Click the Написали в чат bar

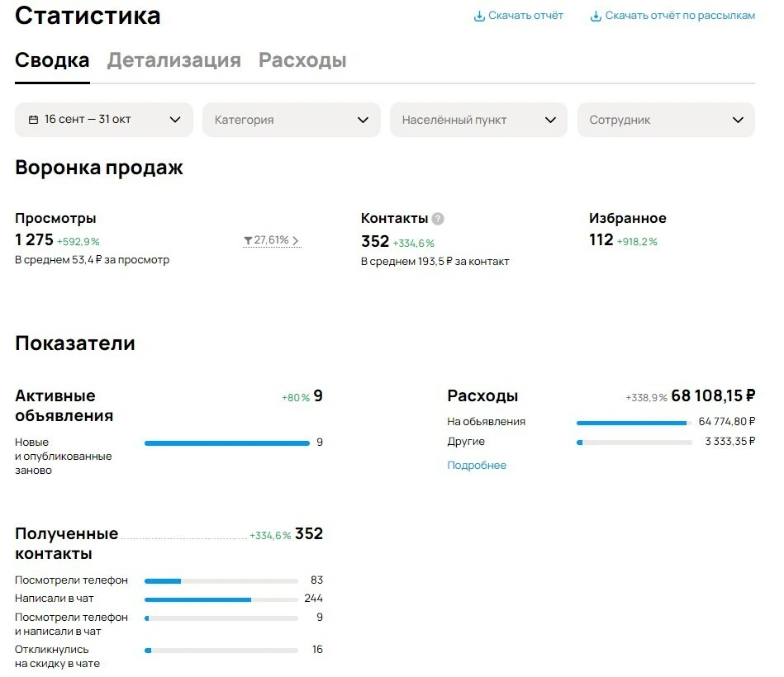pyautogui.click(x=221, y=599)
